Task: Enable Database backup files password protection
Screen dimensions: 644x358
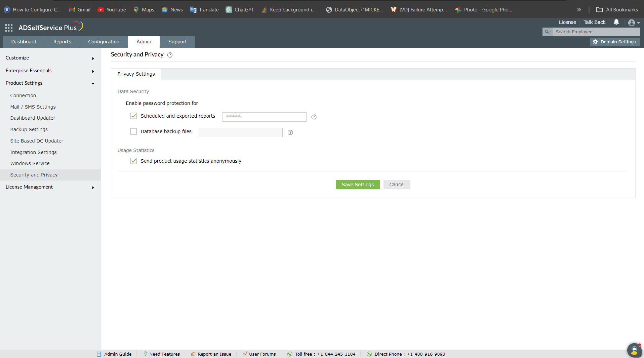Action: (133, 131)
